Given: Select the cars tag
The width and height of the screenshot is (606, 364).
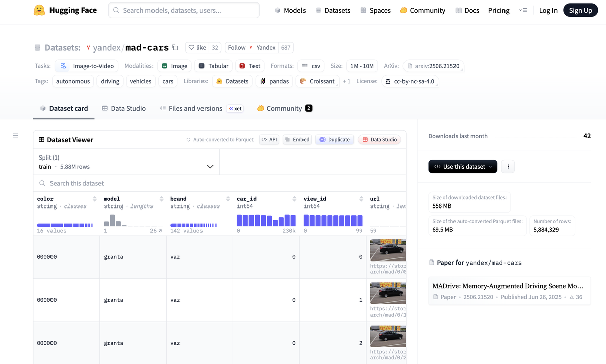Looking at the screenshot, I should [x=168, y=81].
